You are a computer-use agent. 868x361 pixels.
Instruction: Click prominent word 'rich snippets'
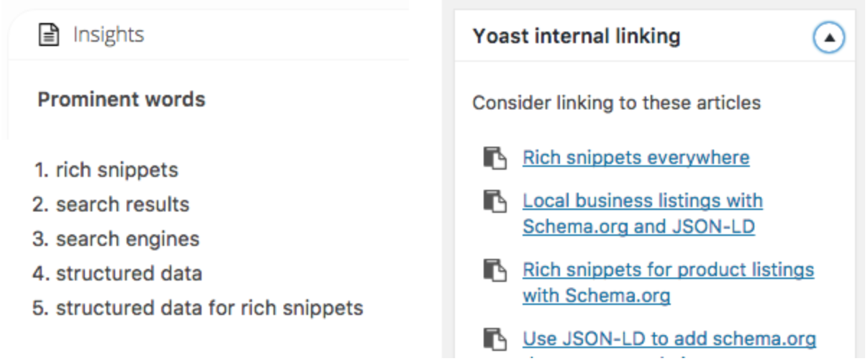pyautogui.click(x=117, y=170)
